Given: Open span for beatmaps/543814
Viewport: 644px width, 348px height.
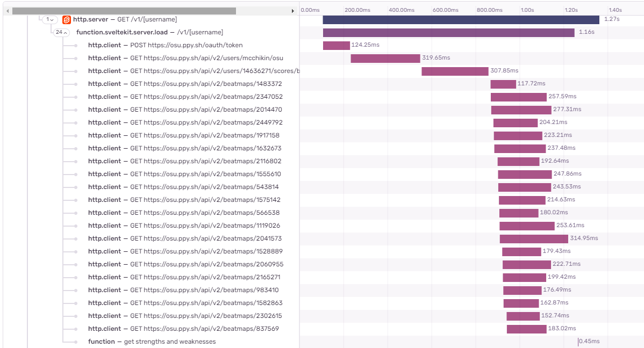Looking at the screenshot, I should 183,187.
